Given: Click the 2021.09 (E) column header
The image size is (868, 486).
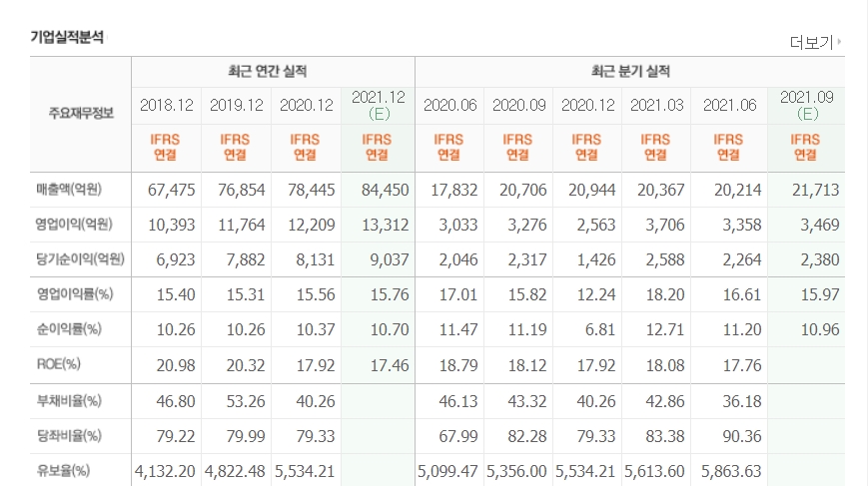Looking at the screenshot, I should tap(806, 105).
